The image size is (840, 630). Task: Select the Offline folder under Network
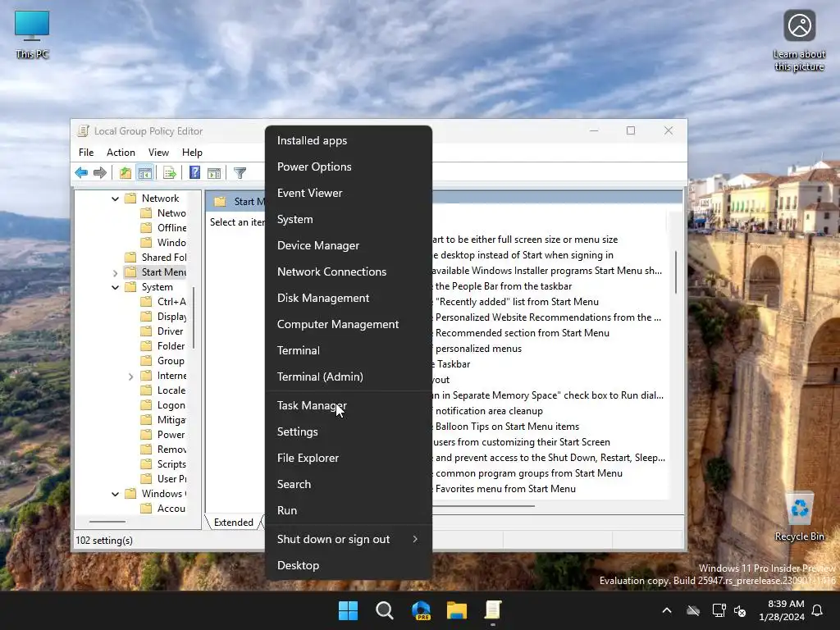coord(163,228)
